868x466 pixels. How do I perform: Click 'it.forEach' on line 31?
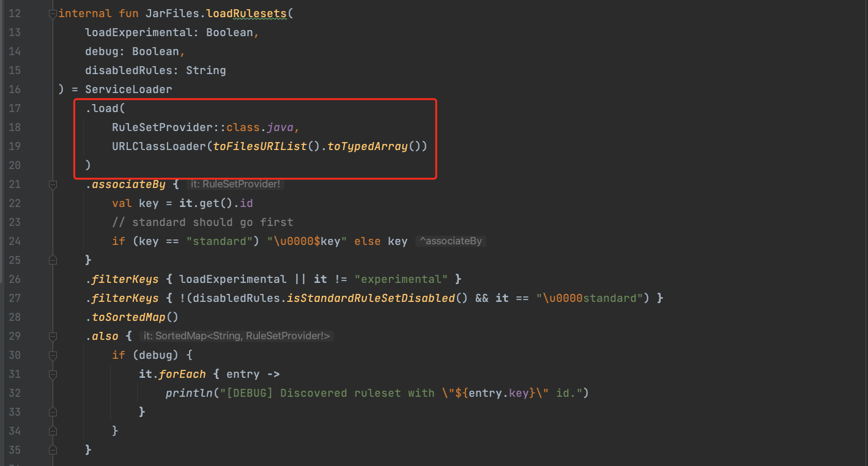[x=172, y=374]
